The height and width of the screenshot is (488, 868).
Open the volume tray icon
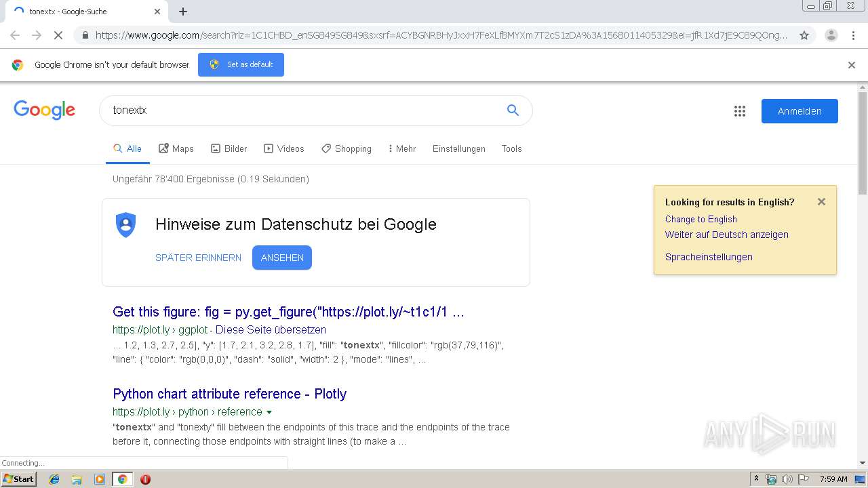787,479
